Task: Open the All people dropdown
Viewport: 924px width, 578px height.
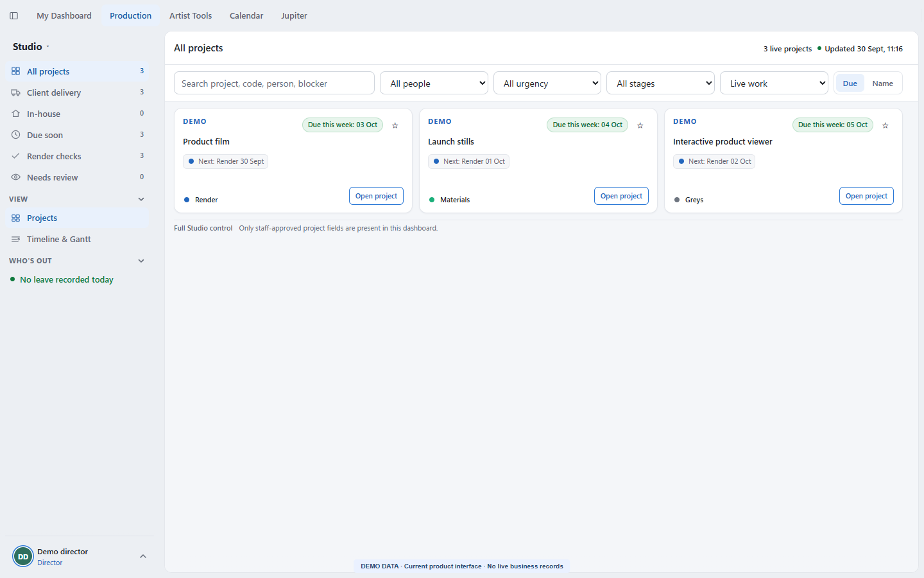Action: [434, 83]
